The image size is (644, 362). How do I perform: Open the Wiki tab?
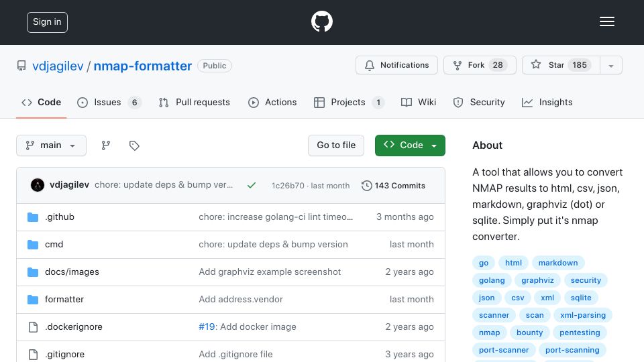tap(419, 102)
